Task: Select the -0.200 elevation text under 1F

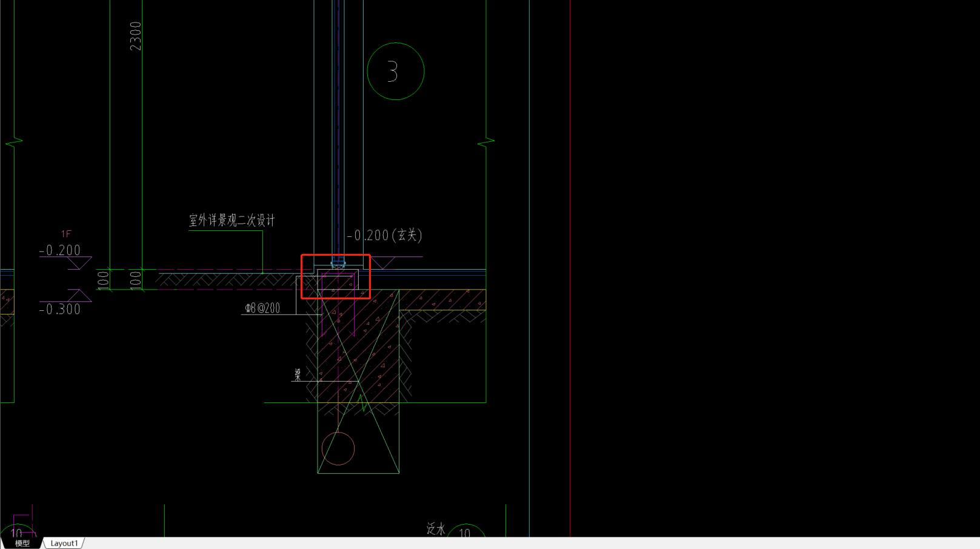Action: click(59, 250)
